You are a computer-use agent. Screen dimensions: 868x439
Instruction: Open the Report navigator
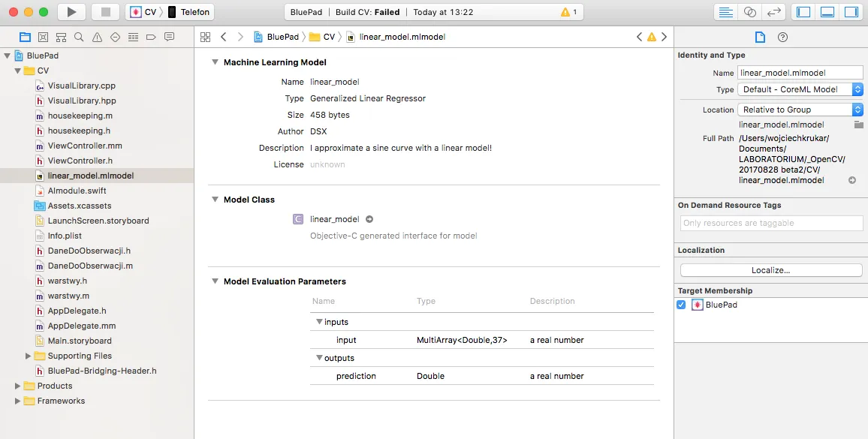point(170,37)
